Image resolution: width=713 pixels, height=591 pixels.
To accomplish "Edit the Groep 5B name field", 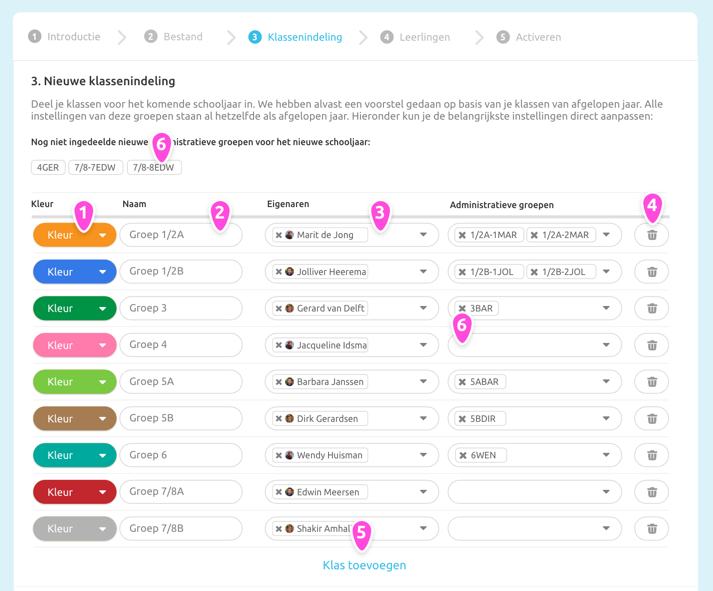I will [x=181, y=418].
